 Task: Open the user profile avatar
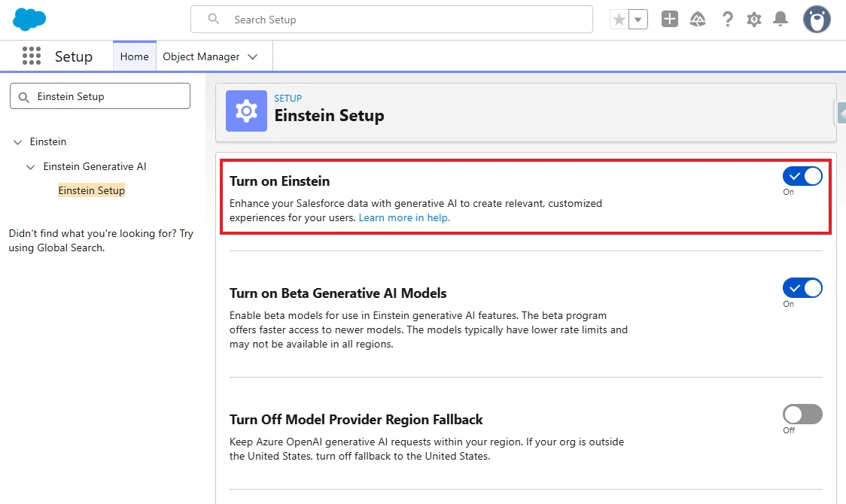pos(817,20)
